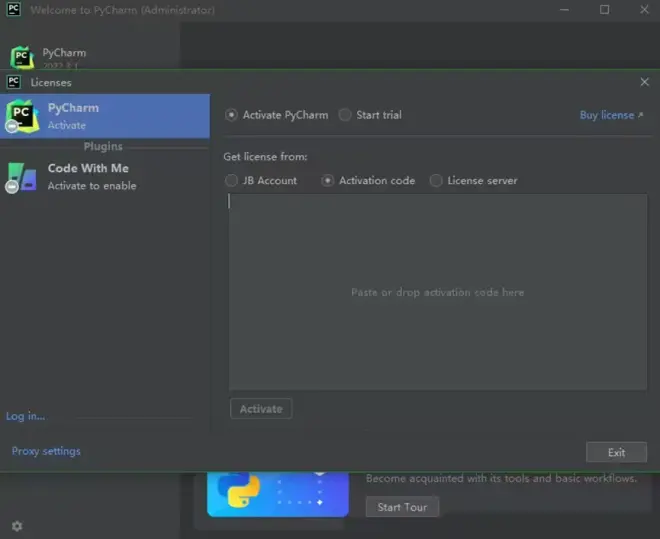Click Start Tour in the Welcome window

coord(402,507)
